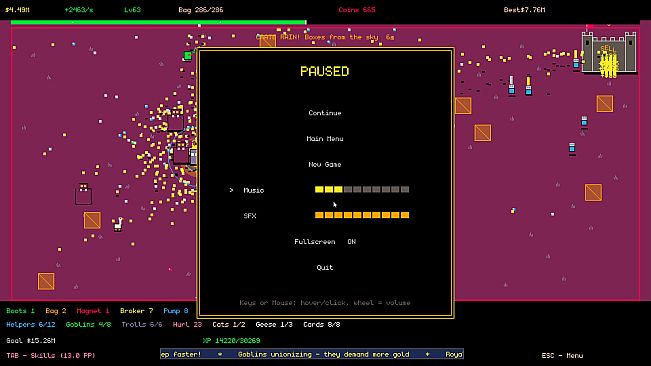Click the blue helper under the castle

[584, 122]
